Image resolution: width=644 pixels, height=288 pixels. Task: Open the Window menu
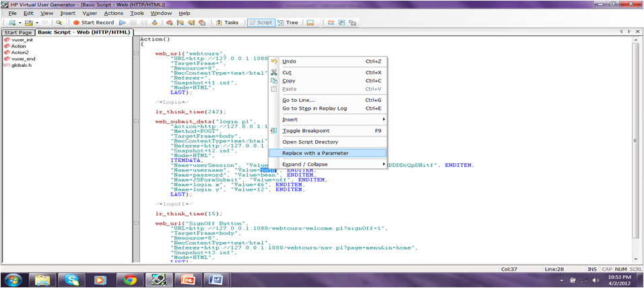161,13
